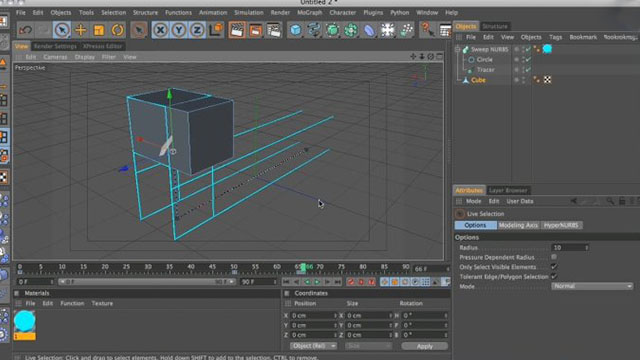Click the Radius value field
Image resolution: width=640 pixels, height=360 pixels.
[x=567, y=247]
